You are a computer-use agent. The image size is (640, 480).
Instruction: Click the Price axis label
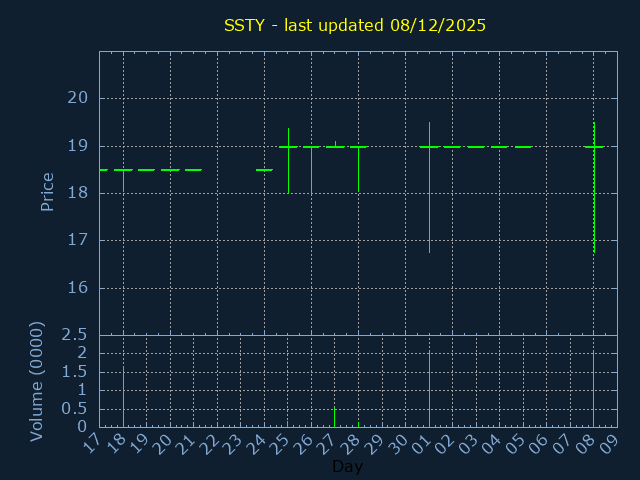click(x=47, y=192)
